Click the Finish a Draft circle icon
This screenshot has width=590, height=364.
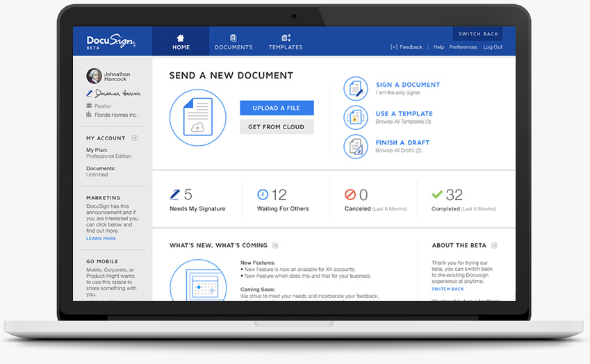pos(356,147)
